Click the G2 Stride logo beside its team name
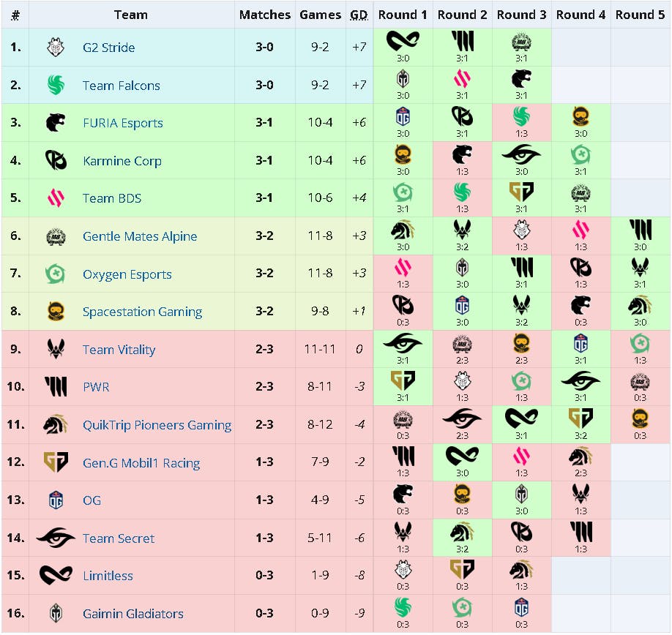This screenshot has width=672, height=635. click(56, 48)
